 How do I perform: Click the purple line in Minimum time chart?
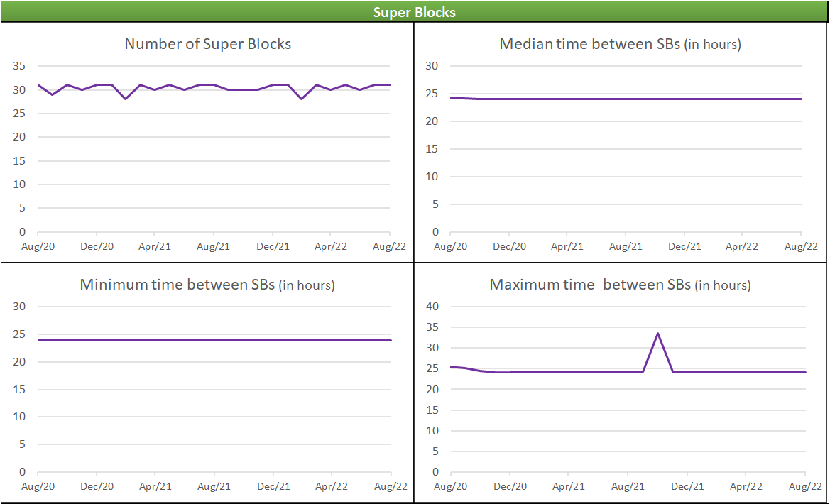point(214,340)
